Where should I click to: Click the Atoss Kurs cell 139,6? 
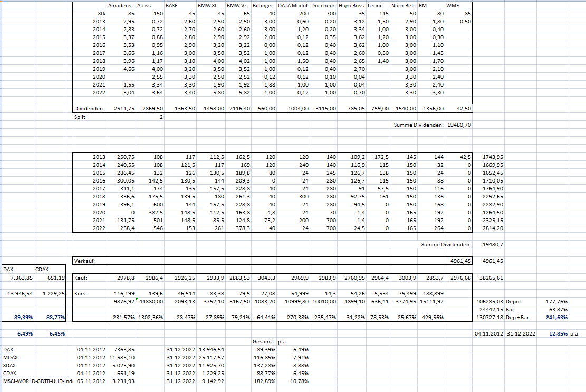click(150, 294)
